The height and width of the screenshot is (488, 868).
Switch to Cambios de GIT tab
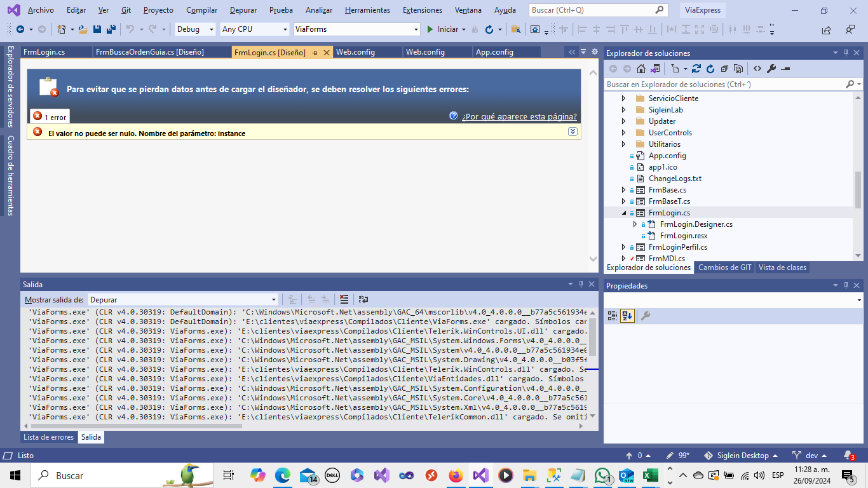[724, 268]
